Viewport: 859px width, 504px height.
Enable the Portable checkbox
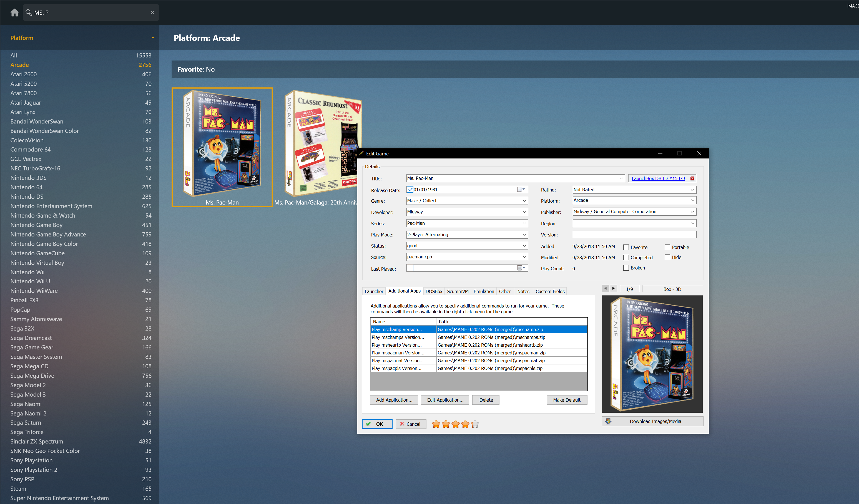tap(667, 247)
